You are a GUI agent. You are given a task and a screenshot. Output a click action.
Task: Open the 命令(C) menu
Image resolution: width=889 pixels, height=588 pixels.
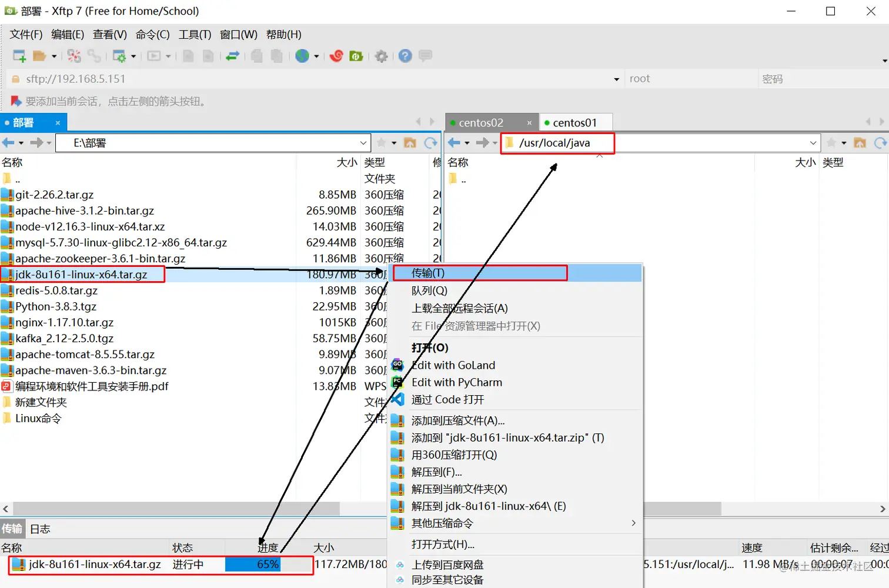pyautogui.click(x=153, y=35)
